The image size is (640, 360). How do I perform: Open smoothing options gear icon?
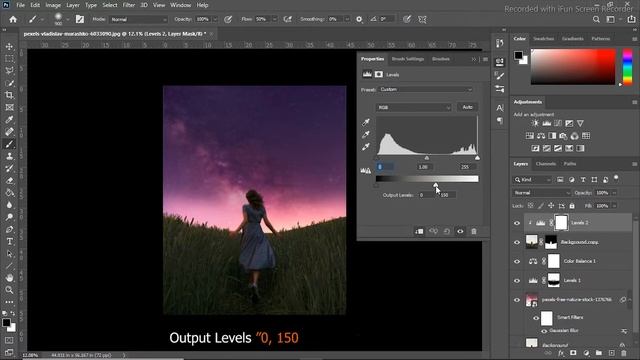click(359, 19)
